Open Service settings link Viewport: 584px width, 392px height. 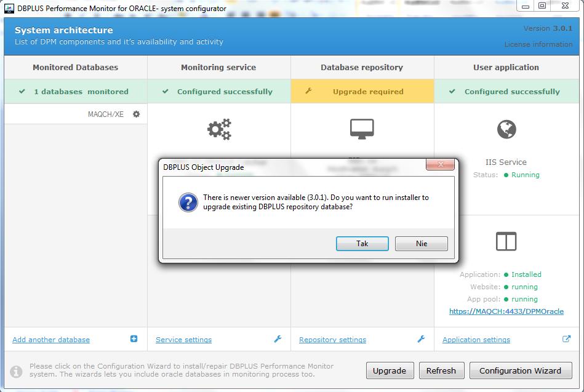point(183,340)
